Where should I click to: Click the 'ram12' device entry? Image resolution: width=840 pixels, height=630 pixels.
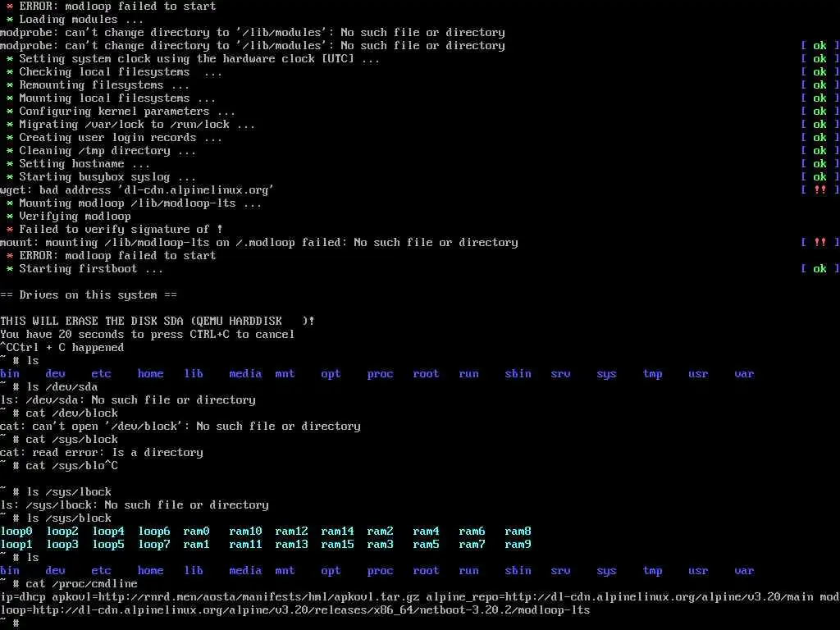click(x=292, y=532)
